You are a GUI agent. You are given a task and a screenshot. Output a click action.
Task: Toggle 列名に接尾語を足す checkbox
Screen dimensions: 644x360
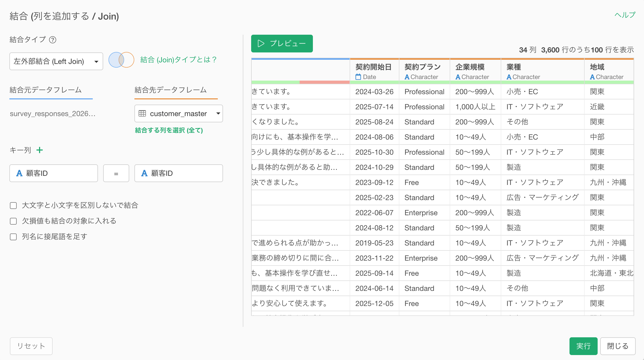point(13,237)
